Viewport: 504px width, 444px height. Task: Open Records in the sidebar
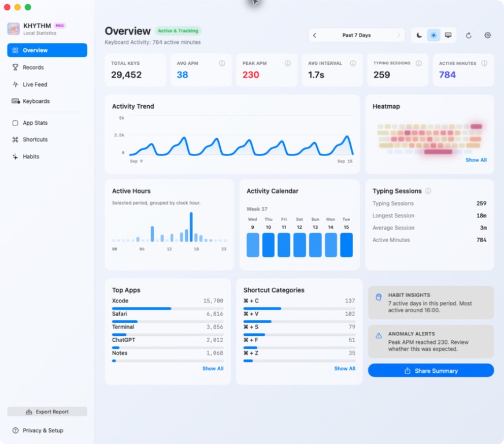(x=47, y=67)
